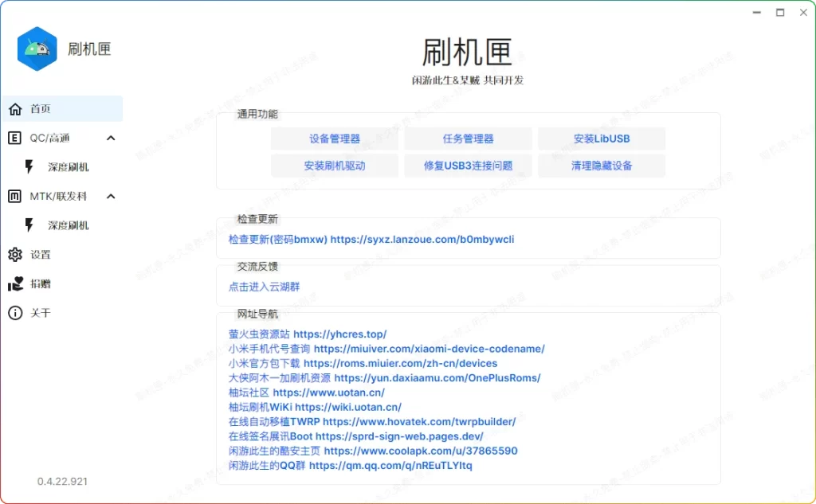The height and width of the screenshot is (504, 816).
Task: Launch 任务管理器 button
Action: point(468,139)
